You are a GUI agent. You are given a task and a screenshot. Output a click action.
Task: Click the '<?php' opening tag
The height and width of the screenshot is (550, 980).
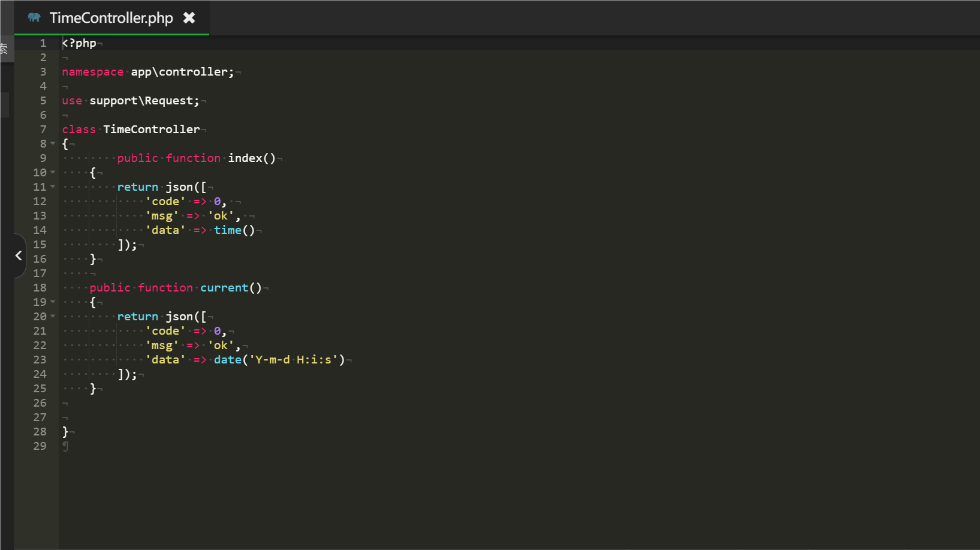[x=79, y=43]
